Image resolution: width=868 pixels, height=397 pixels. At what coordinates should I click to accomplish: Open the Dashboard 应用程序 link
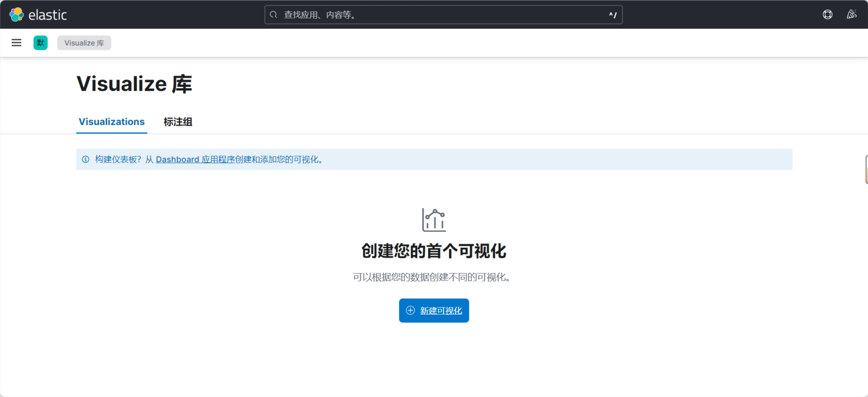tap(196, 159)
